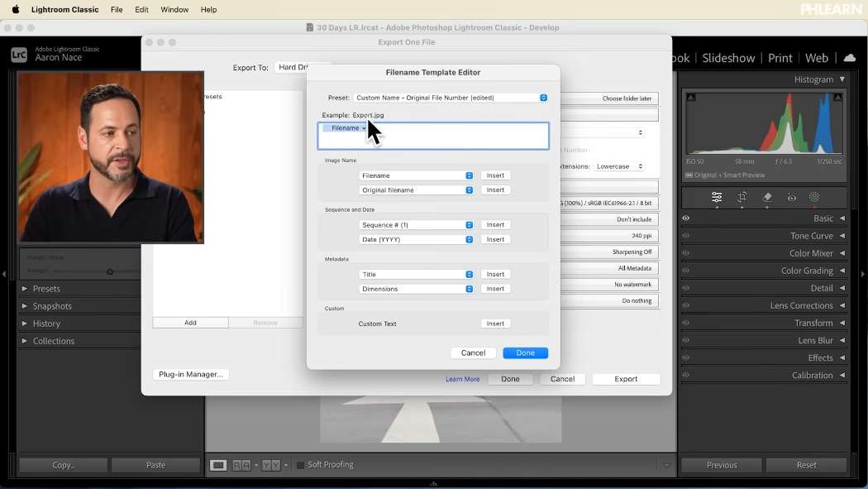Open the Learn More link

tap(463, 379)
